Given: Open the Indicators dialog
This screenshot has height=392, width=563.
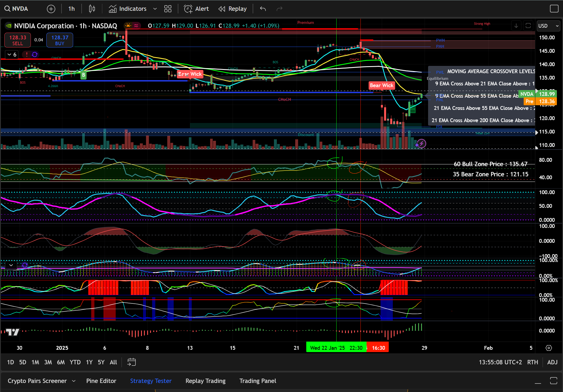Looking at the screenshot, I should pos(128,9).
